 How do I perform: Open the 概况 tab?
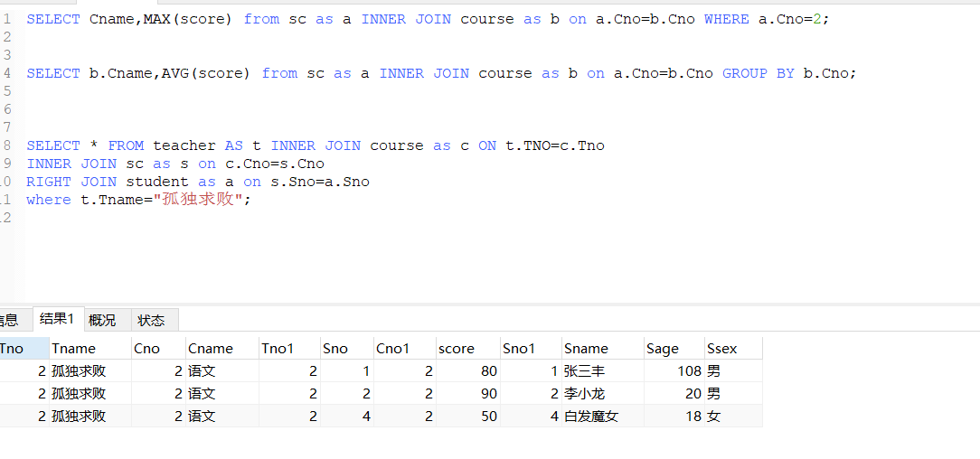click(x=102, y=320)
